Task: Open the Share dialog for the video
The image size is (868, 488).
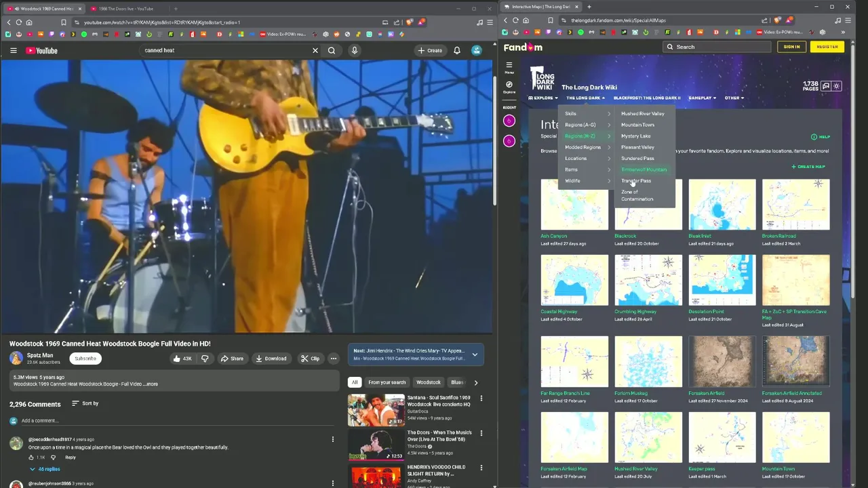Action: pos(232,359)
